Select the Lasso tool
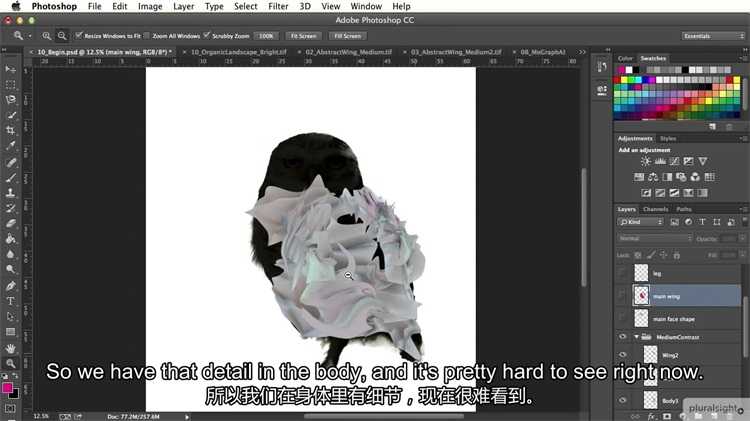This screenshot has height=421, width=750. click(10, 100)
